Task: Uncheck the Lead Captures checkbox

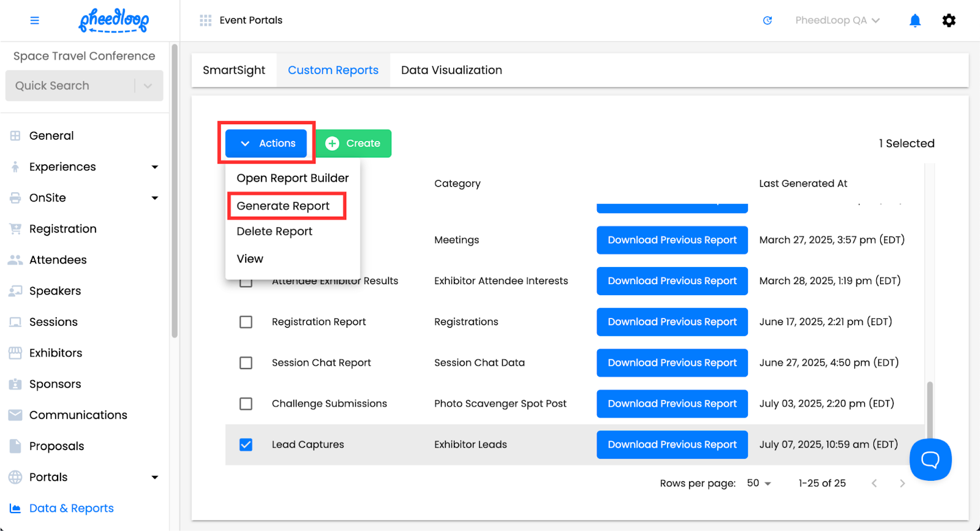Action: point(246,445)
